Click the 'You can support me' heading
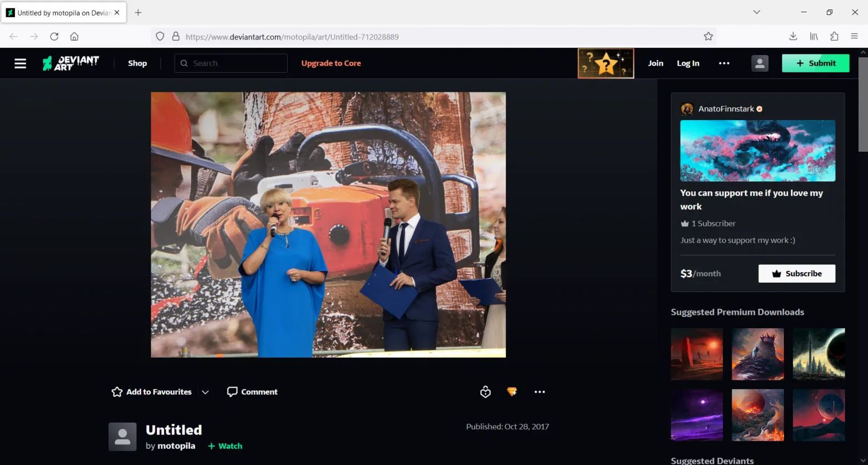The width and height of the screenshot is (868, 465). (751, 200)
